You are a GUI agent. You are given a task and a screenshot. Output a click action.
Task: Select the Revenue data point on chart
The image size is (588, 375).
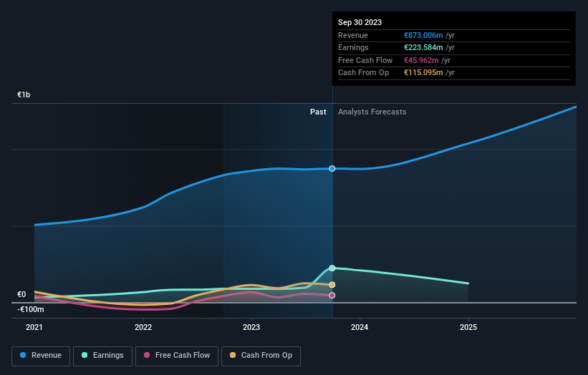[332, 169]
